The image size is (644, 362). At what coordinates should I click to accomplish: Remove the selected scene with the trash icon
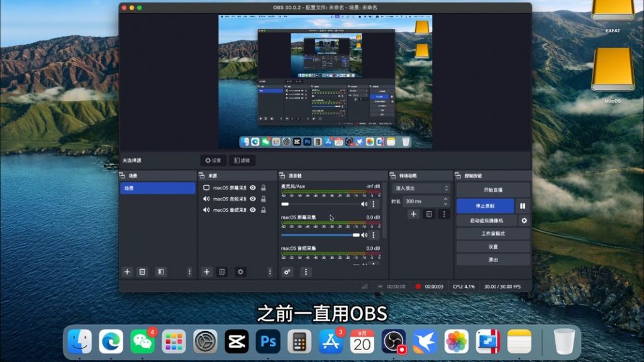(x=142, y=271)
